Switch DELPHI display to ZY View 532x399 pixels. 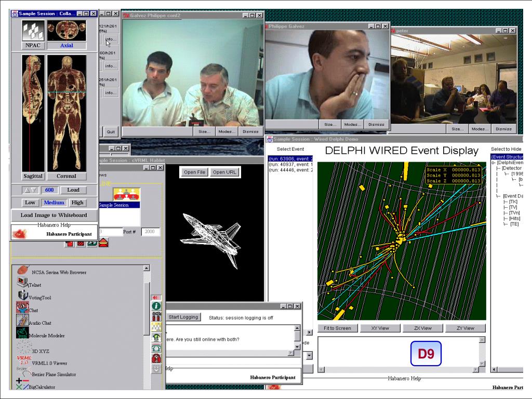pos(465,328)
